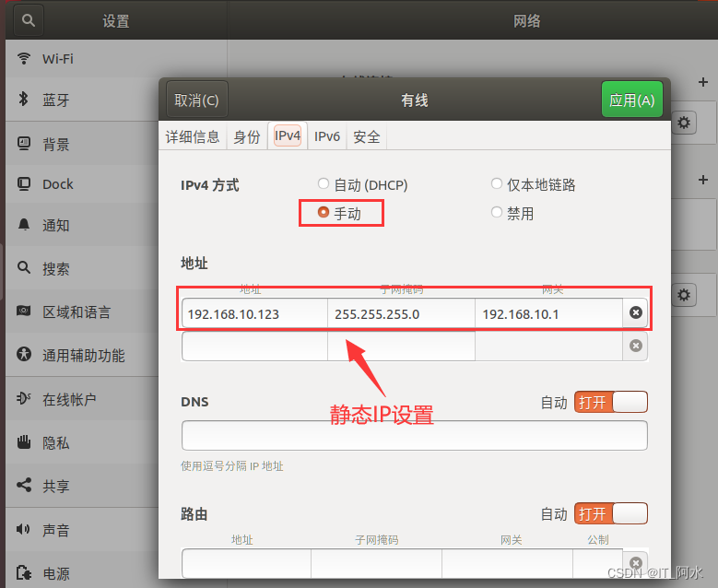Switch to IPv4 tab
The height and width of the screenshot is (588, 718).
point(288,136)
